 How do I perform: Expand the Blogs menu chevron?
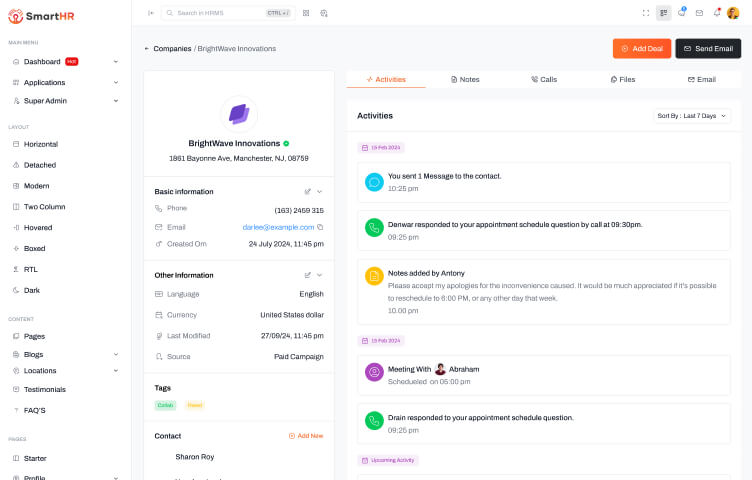click(x=116, y=354)
